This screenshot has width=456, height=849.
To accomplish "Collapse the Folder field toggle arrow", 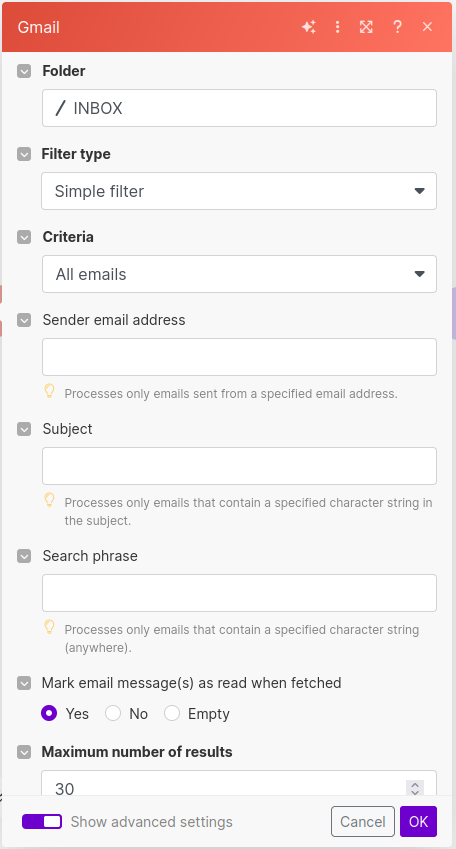I will pyautogui.click(x=24, y=71).
